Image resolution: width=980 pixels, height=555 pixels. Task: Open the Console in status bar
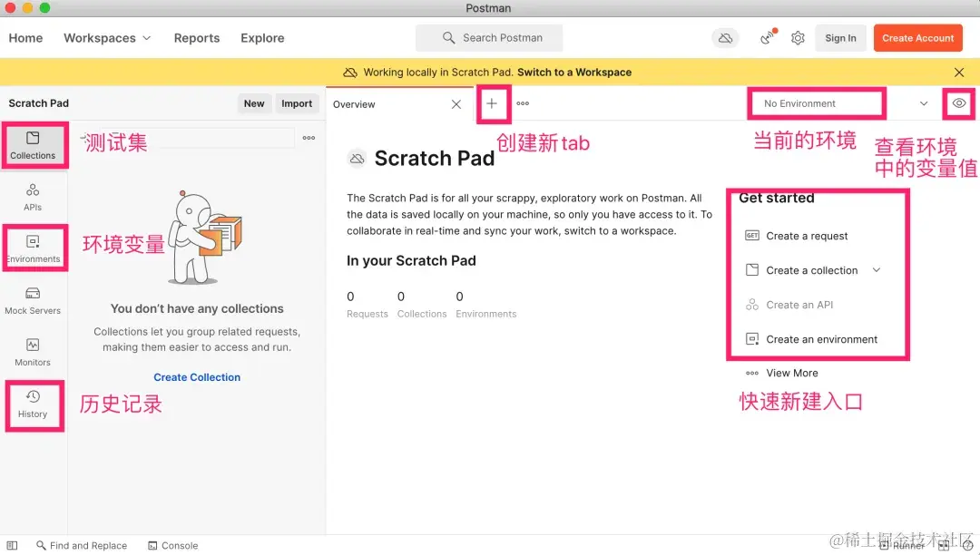click(173, 545)
